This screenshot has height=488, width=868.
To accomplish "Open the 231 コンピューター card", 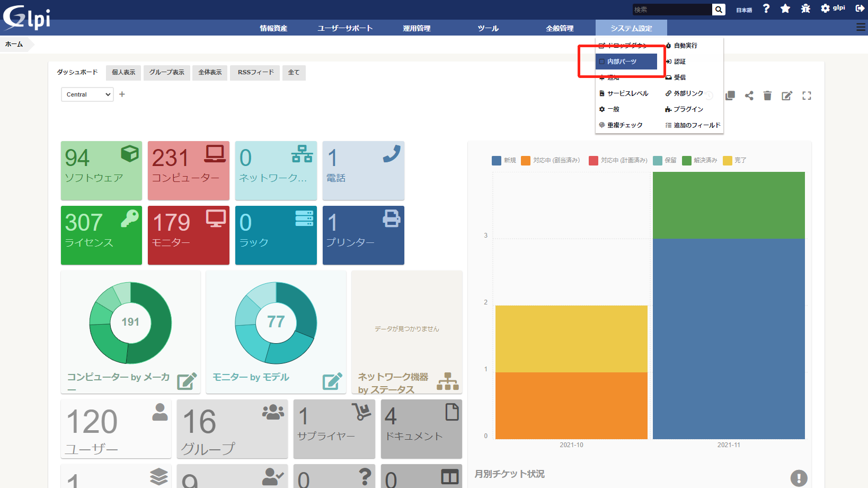I will 188,170.
